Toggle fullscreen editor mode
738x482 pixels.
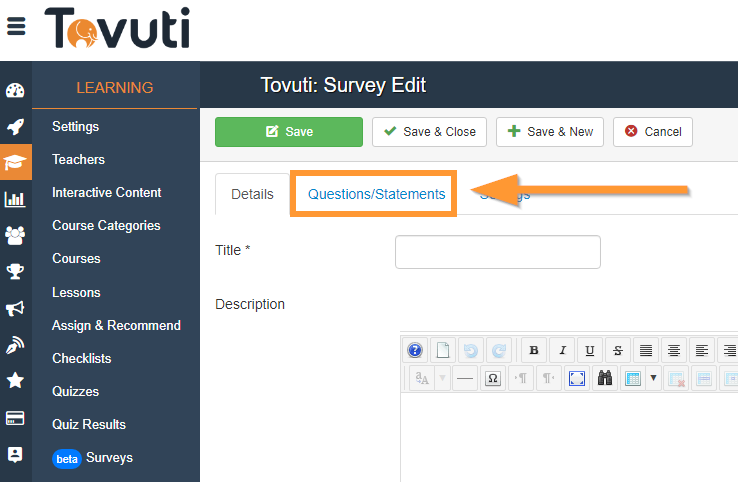[x=577, y=379]
